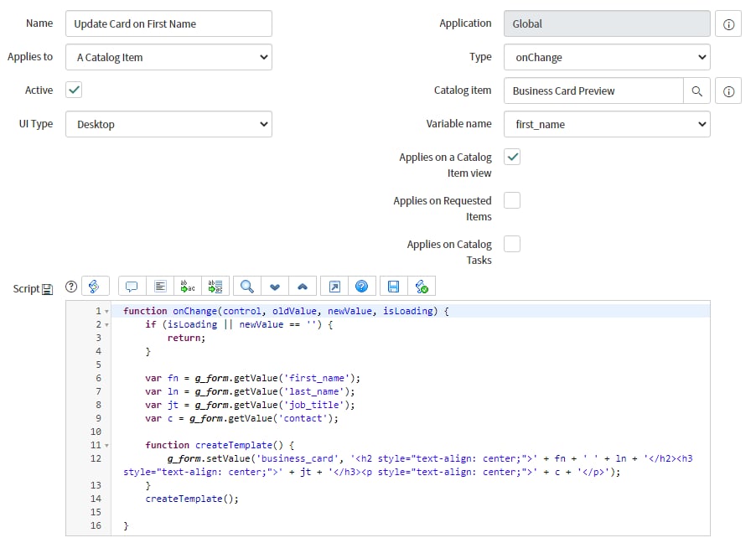Image resolution: width=756 pixels, height=543 pixels.
Task: Toggle Applies on a Catalog Item view checkbox
Action: [x=512, y=157]
